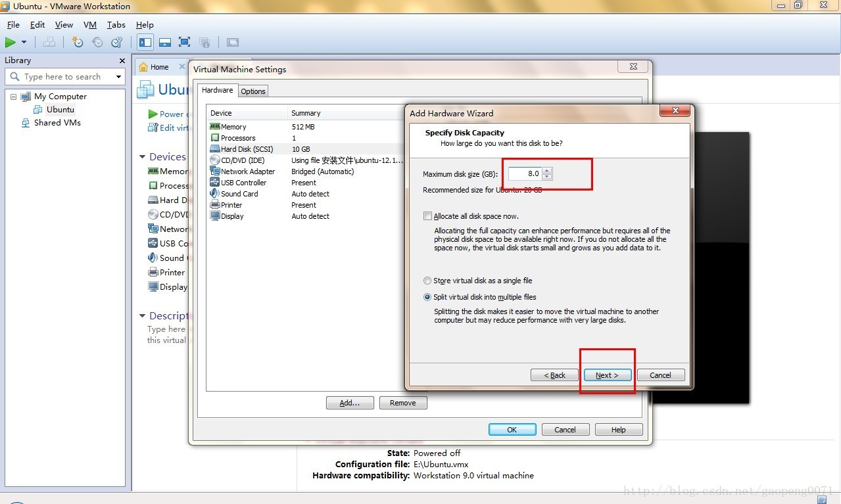Screen dimensions: 841x504
Task: Click the Back button in the wizard
Action: click(555, 375)
